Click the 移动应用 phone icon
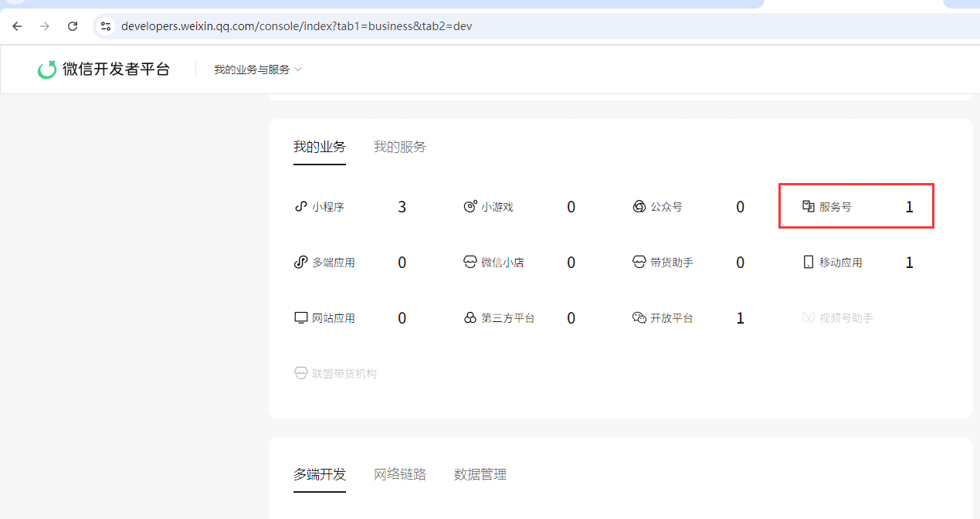The height and width of the screenshot is (519, 980). click(x=809, y=263)
